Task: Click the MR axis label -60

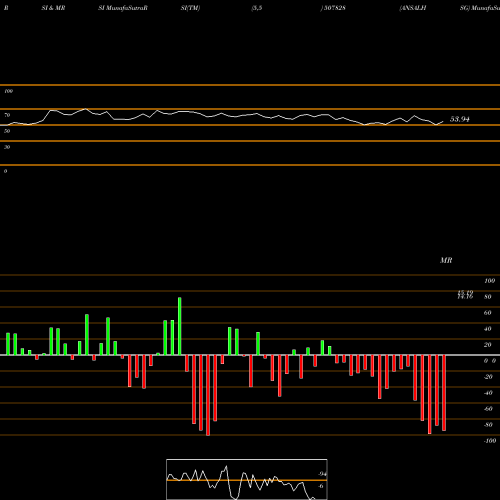Action: click(x=488, y=409)
